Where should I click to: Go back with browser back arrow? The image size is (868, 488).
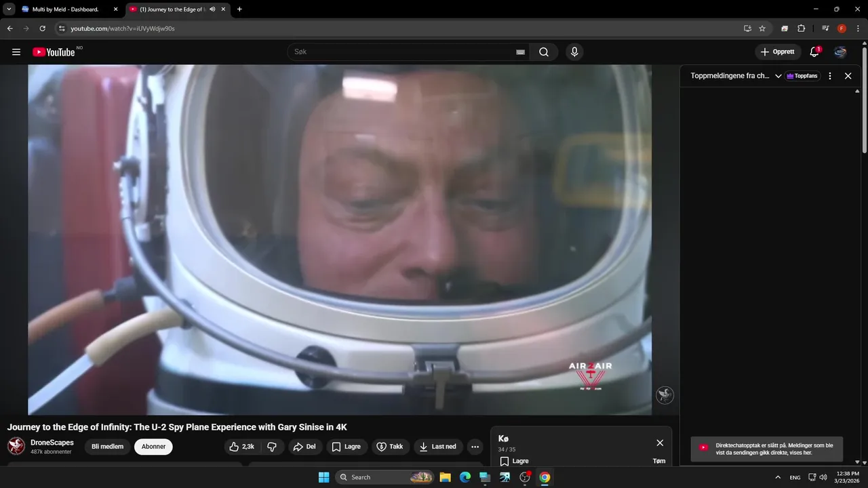tap(9, 28)
